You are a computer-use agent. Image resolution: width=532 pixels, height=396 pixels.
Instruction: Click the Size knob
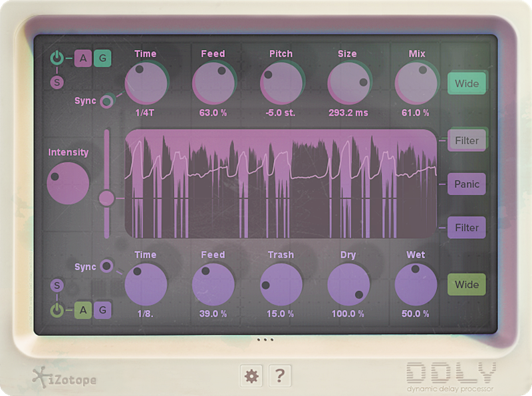coord(348,83)
